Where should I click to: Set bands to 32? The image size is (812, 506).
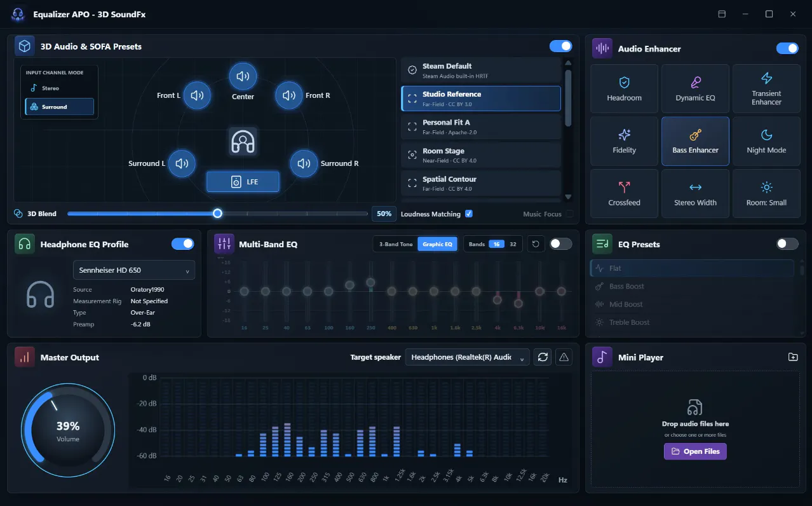click(513, 244)
